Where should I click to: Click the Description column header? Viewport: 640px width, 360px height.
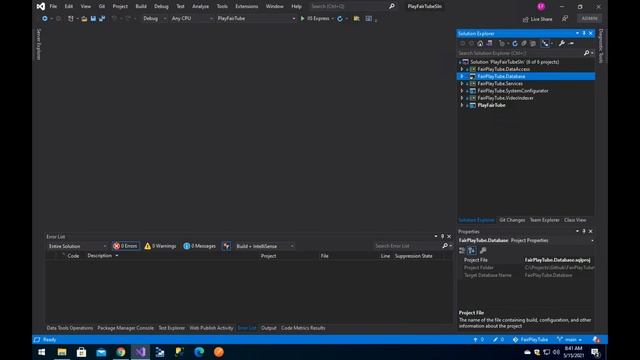pyautogui.click(x=100, y=256)
